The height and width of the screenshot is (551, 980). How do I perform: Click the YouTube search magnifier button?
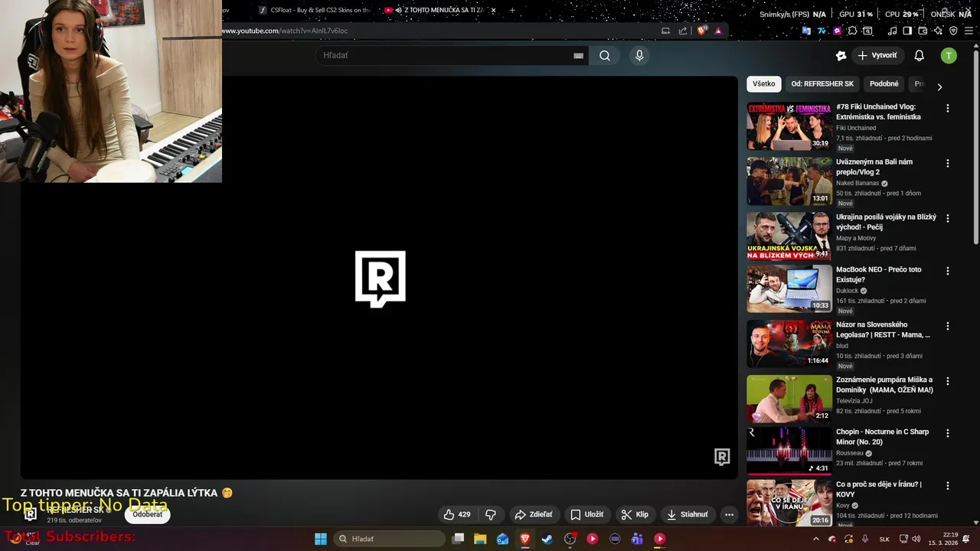[x=605, y=55]
